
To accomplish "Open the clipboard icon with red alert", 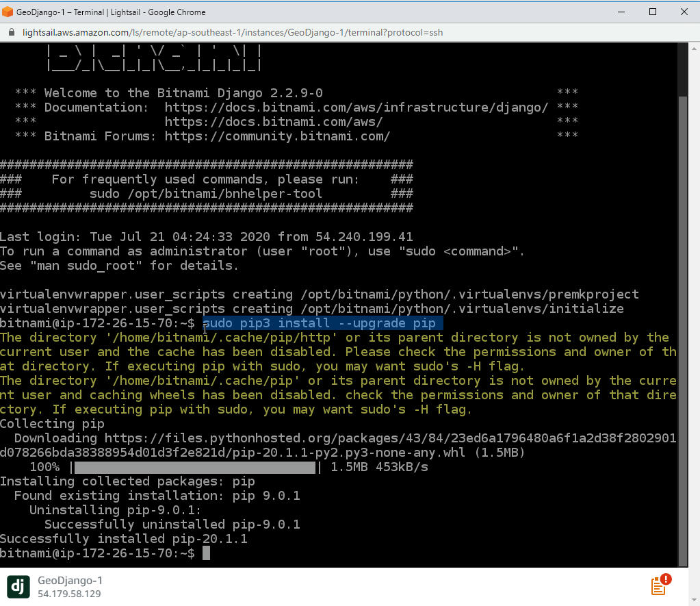I will pos(660,585).
